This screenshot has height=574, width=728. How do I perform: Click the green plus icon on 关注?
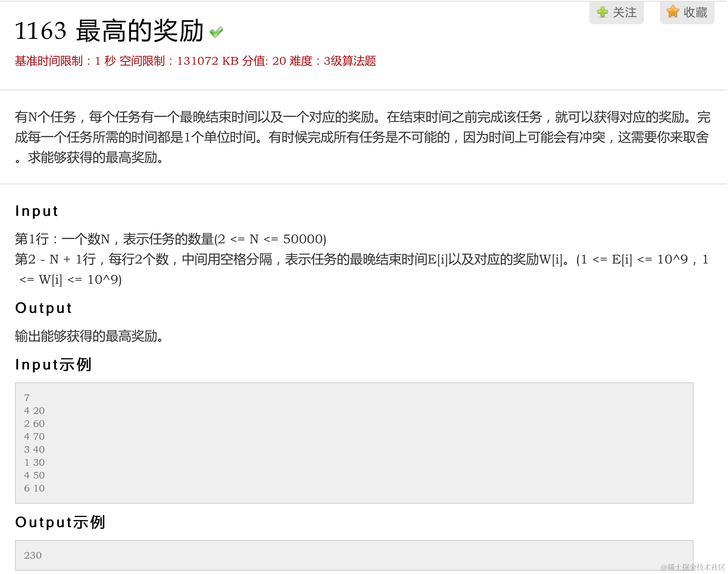pyautogui.click(x=602, y=12)
